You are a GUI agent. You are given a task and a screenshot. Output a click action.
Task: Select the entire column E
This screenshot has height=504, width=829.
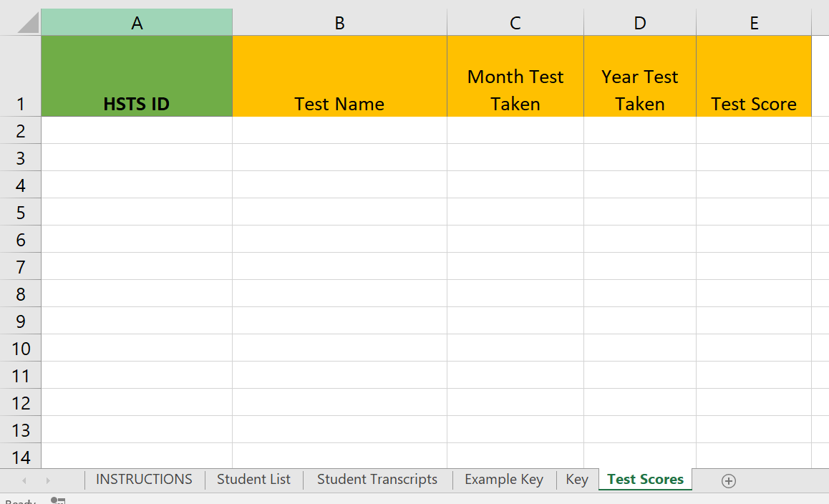754,23
